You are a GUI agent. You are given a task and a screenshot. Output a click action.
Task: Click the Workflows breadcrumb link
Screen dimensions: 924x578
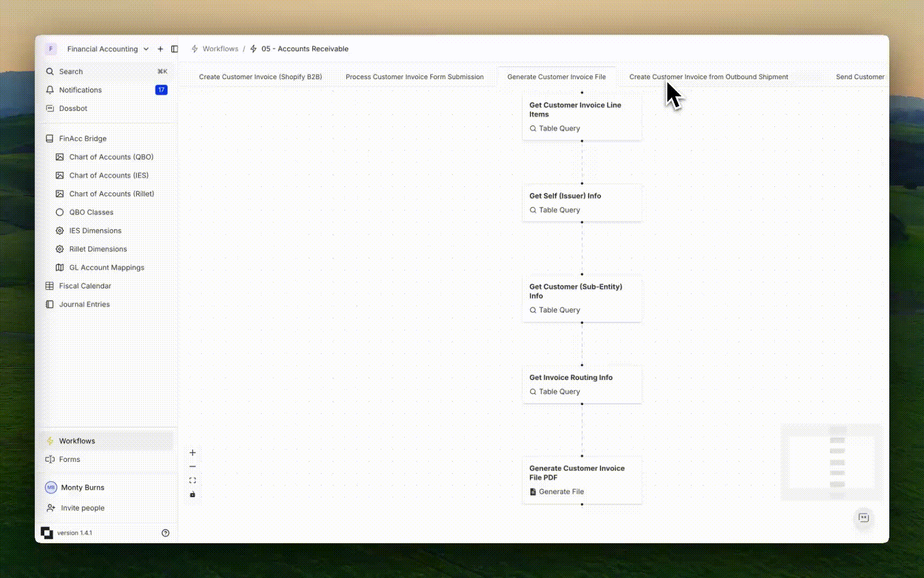coord(220,49)
